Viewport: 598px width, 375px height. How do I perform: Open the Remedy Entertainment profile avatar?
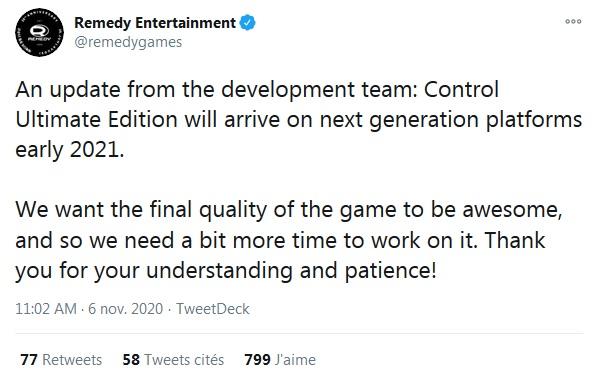click(39, 32)
